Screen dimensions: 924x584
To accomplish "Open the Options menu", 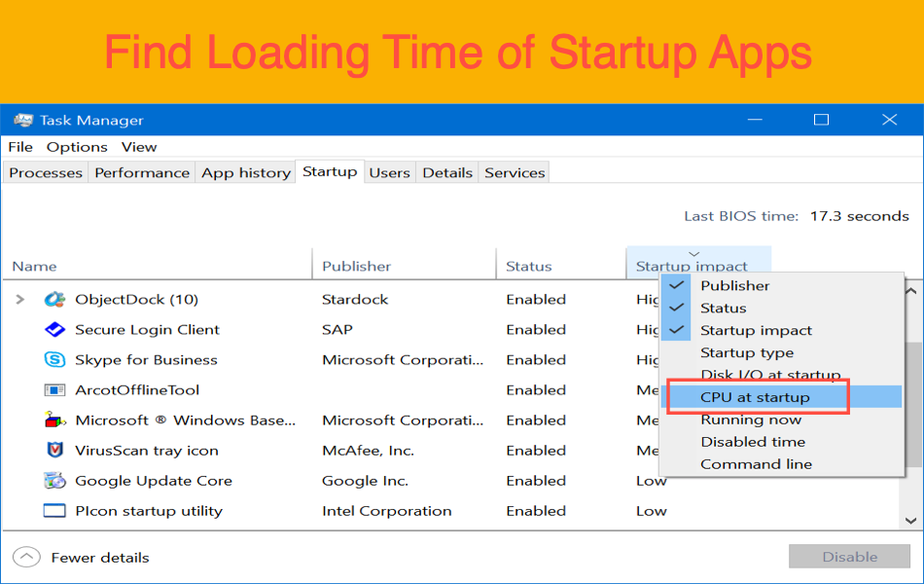I will tap(77, 147).
